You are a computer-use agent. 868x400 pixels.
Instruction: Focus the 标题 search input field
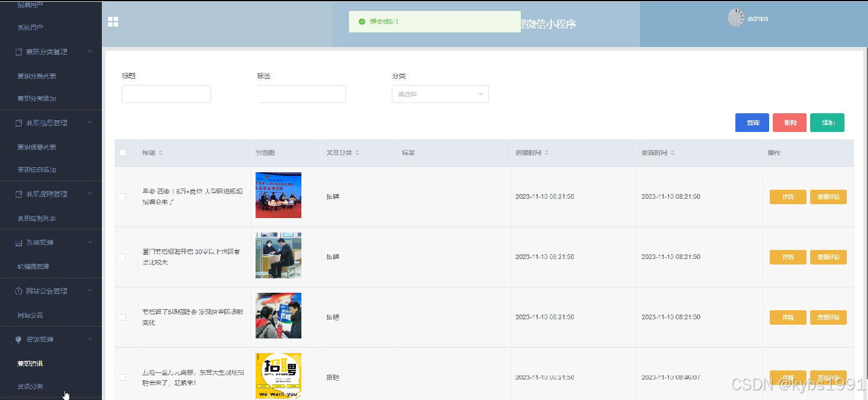[166, 94]
